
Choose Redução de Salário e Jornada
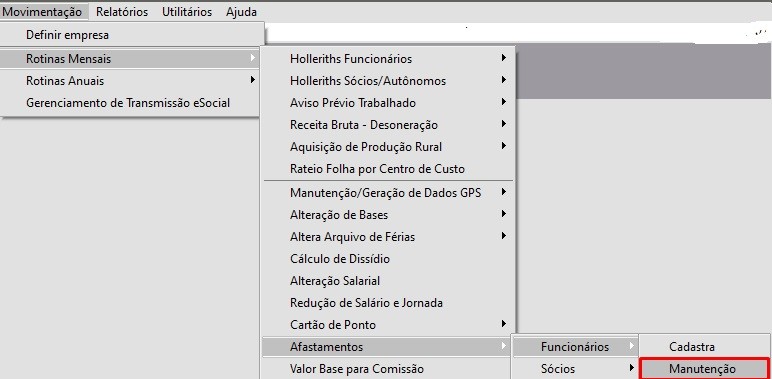click(x=388, y=303)
